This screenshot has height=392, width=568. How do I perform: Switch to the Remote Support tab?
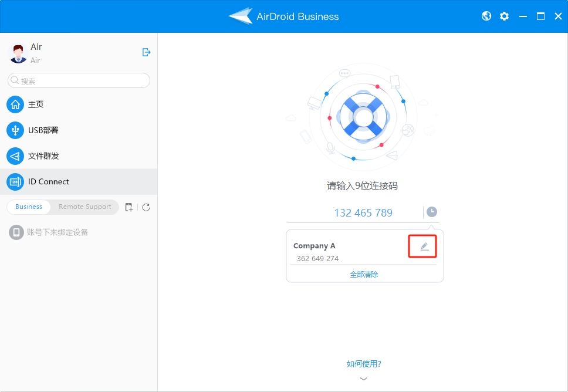pyautogui.click(x=84, y=207)
